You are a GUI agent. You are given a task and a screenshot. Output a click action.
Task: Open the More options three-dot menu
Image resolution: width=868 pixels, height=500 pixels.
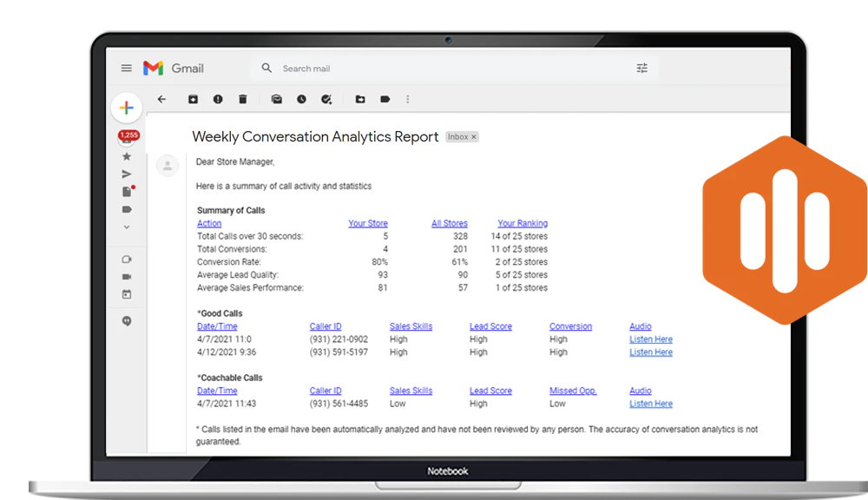[408, 99]
